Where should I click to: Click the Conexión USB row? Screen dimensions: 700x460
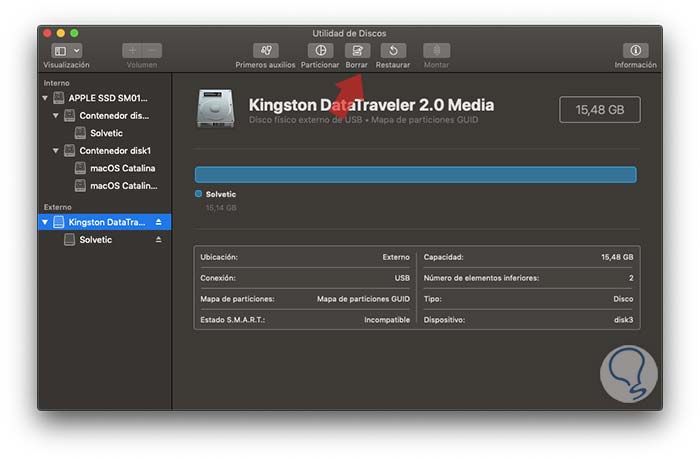[x=305, y=278]
